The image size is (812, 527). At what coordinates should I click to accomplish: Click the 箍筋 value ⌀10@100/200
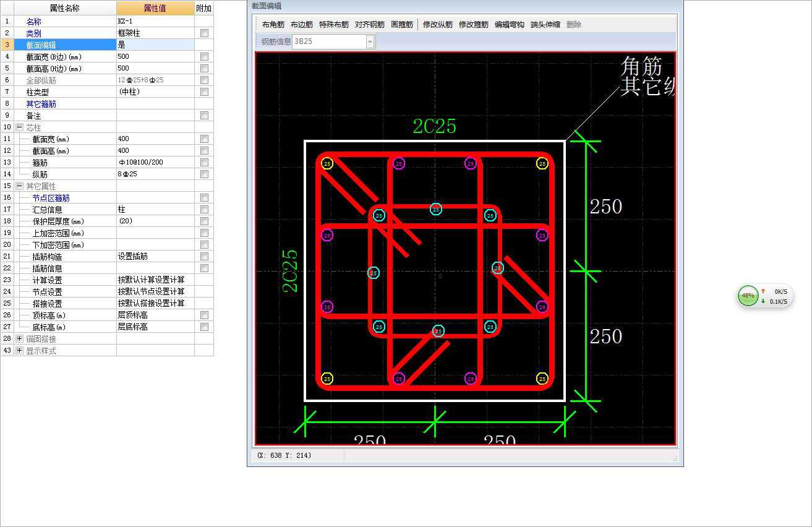155,162
